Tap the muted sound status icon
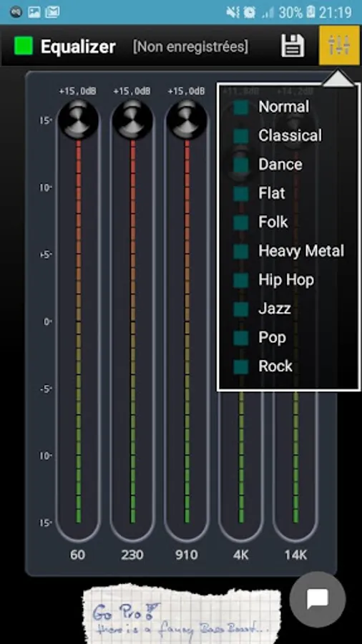Image resolution: width=362 pixels, height=644 pixels. tap(233, 12)
